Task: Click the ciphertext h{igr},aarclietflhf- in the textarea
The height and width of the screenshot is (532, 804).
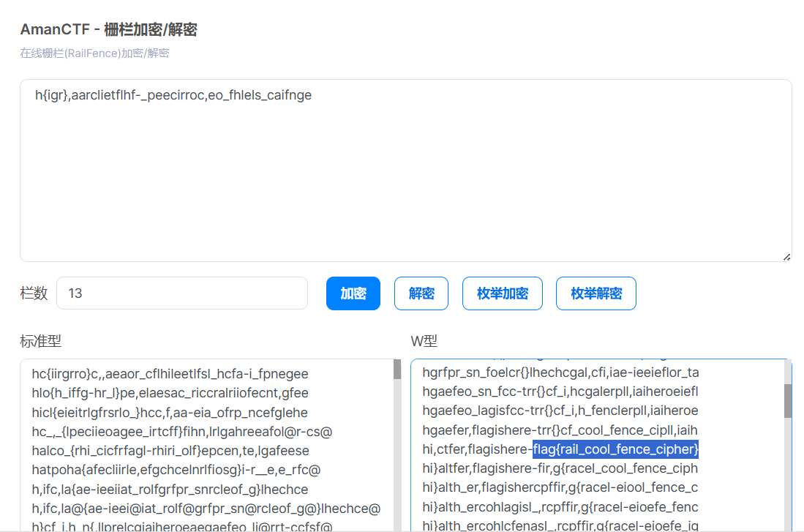Action: (x=173, y=95)
